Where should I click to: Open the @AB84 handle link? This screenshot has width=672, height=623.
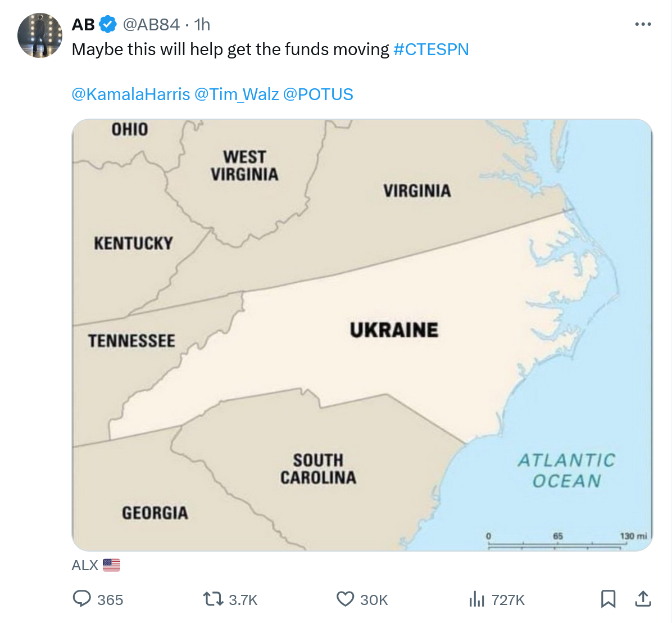point(151,25)
